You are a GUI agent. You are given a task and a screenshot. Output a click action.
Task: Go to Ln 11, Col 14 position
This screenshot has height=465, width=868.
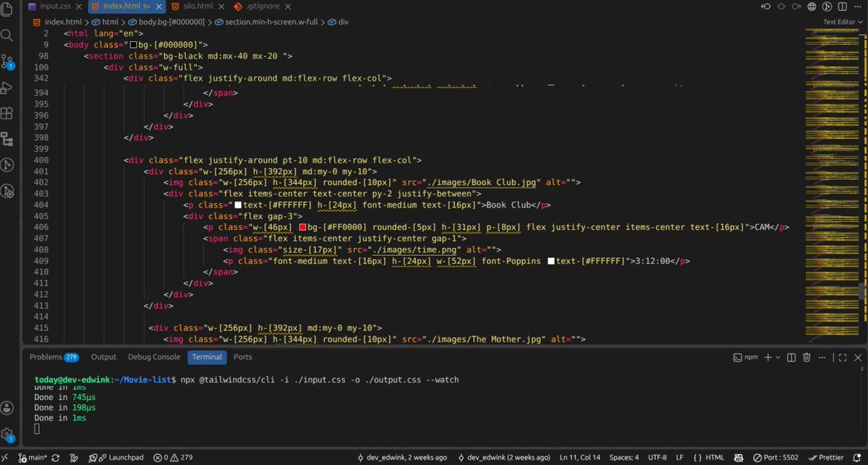pyautogui.click(x=579, y=458)
